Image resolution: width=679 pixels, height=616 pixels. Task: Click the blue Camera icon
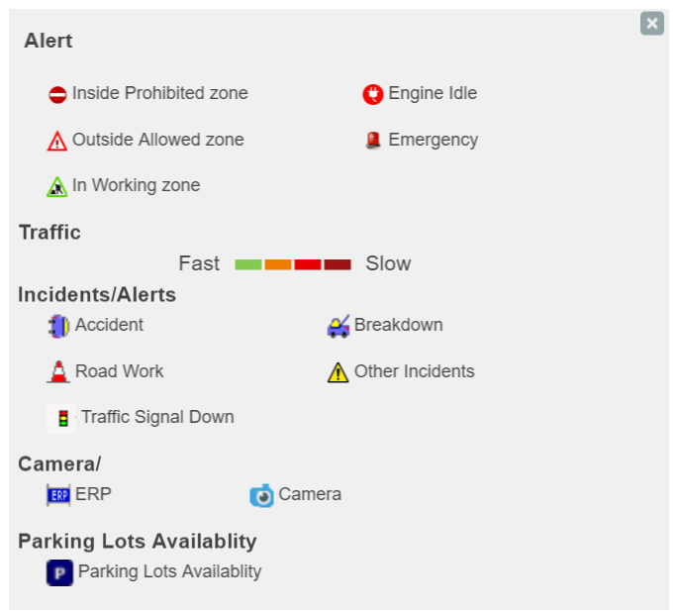pos(261,495)
